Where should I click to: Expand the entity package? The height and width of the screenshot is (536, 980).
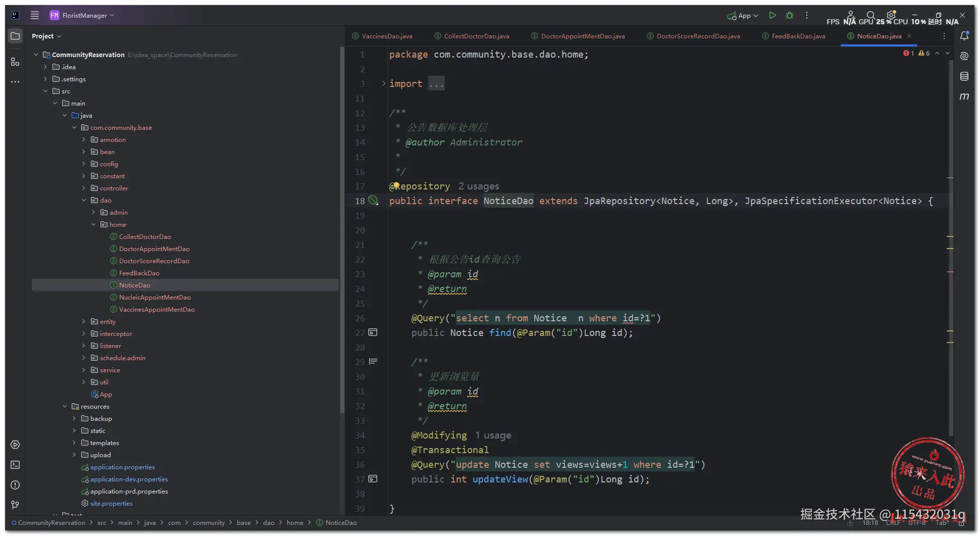pos(84,321)
